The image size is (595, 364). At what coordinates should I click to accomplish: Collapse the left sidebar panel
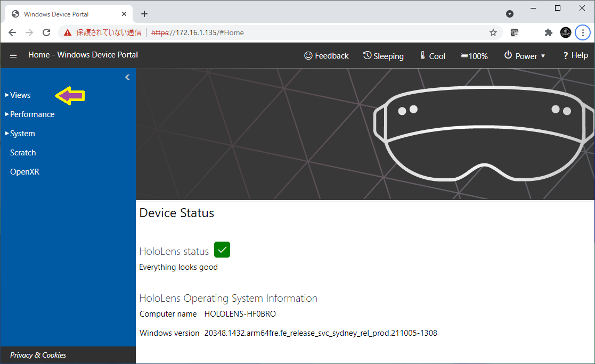coord(127,77)
